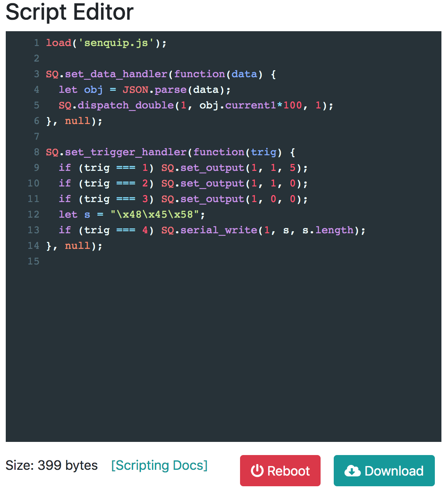Click the Reboot button

[x=280, y=470]
